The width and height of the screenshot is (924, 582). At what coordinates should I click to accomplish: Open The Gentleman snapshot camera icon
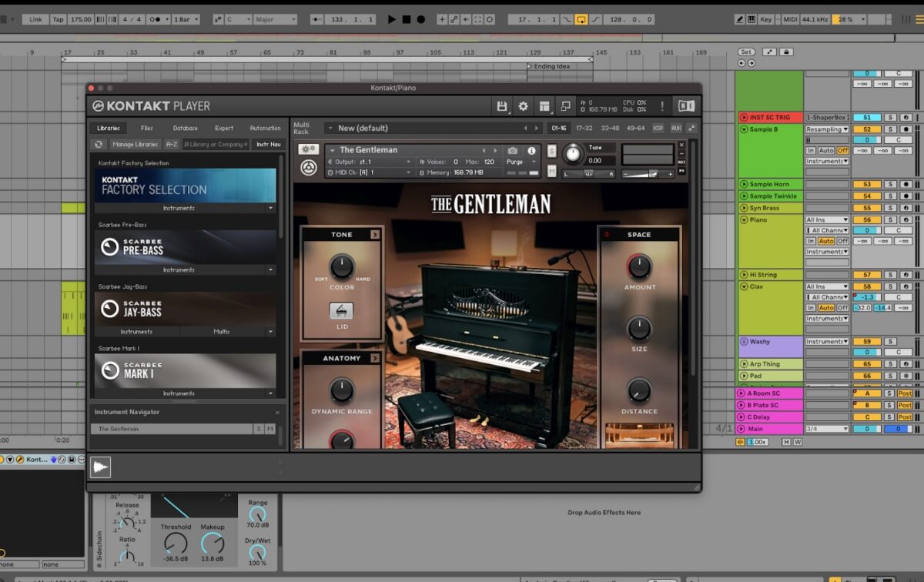513,151
